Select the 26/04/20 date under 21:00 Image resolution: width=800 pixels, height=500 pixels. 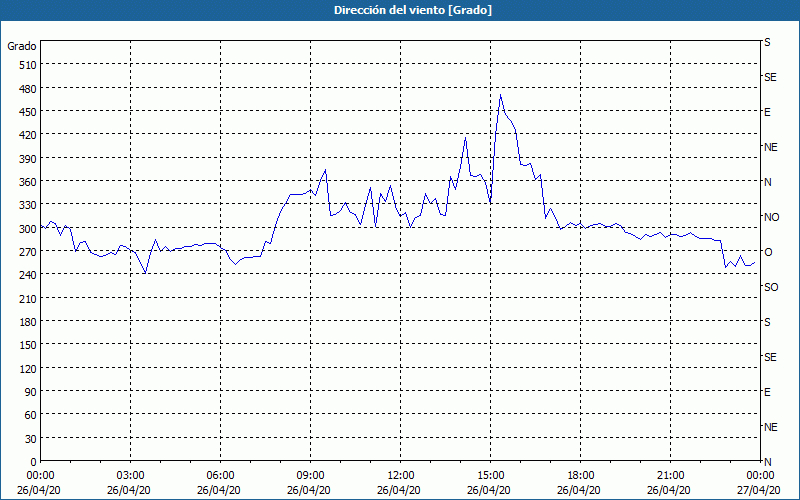[668, 490]
